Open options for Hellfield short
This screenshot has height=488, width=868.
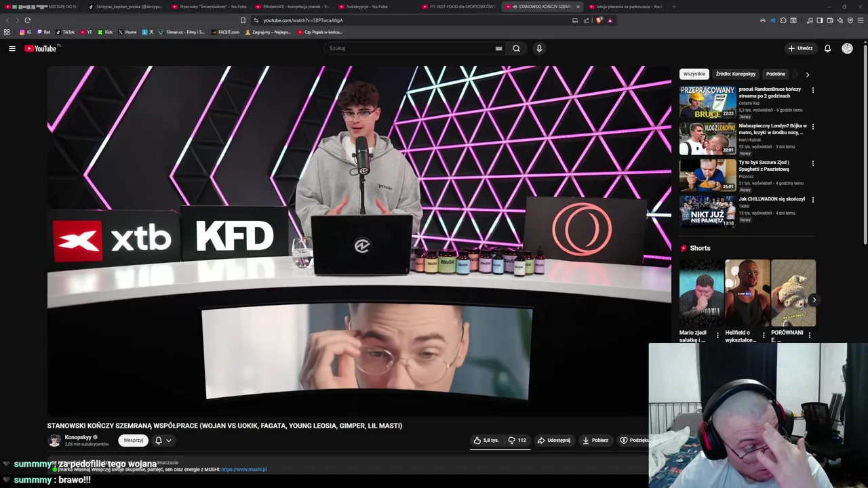click(764, 335)
